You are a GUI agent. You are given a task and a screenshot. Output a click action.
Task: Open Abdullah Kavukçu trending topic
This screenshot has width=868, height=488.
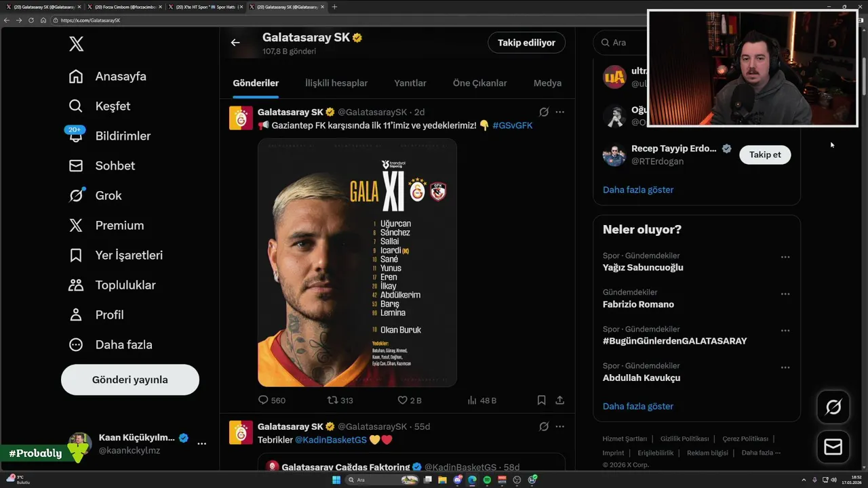pos(642,378)
